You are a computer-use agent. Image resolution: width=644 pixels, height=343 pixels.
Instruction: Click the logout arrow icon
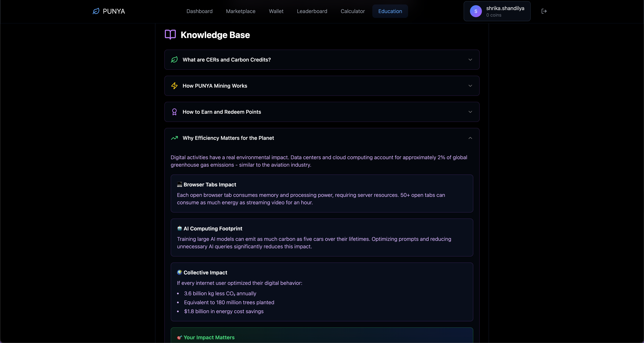point(544,11)
